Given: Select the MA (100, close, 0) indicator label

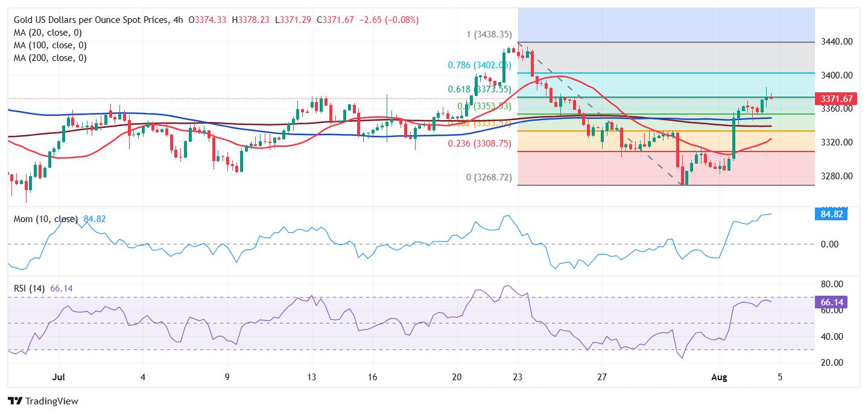Looking at the screenshot, I should pyautogui.click(x=49, y=45).
